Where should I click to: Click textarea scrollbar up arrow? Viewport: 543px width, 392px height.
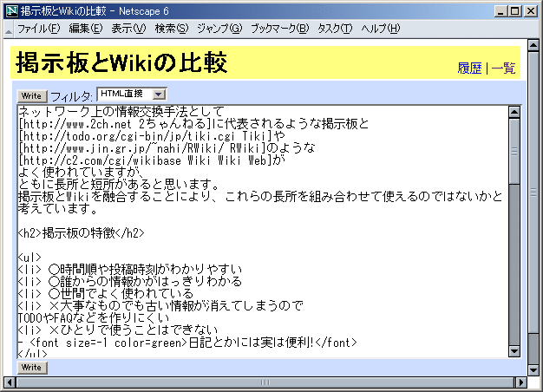(x=514, y=112)
